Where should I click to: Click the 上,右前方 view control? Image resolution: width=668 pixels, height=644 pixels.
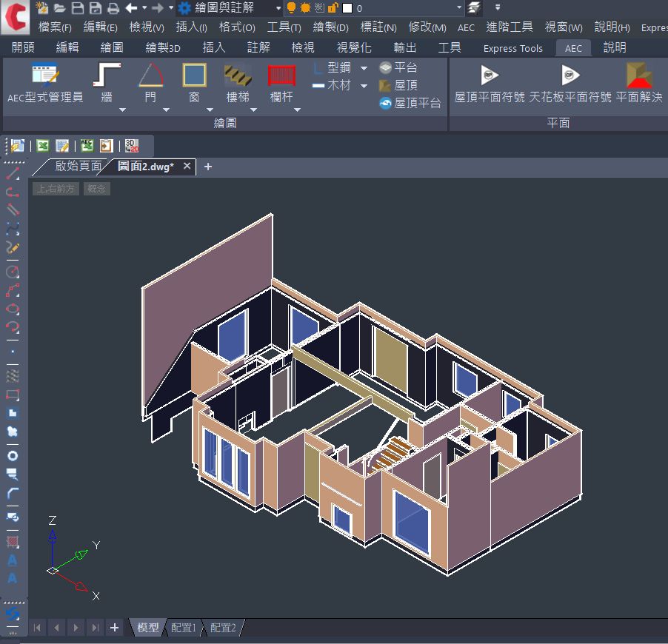(55, 188)
